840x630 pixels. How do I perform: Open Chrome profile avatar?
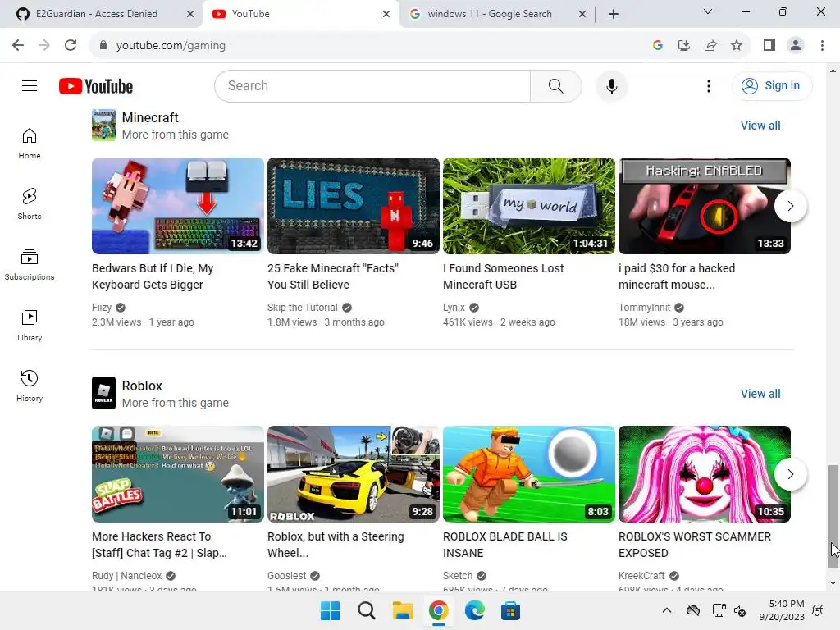796,45
